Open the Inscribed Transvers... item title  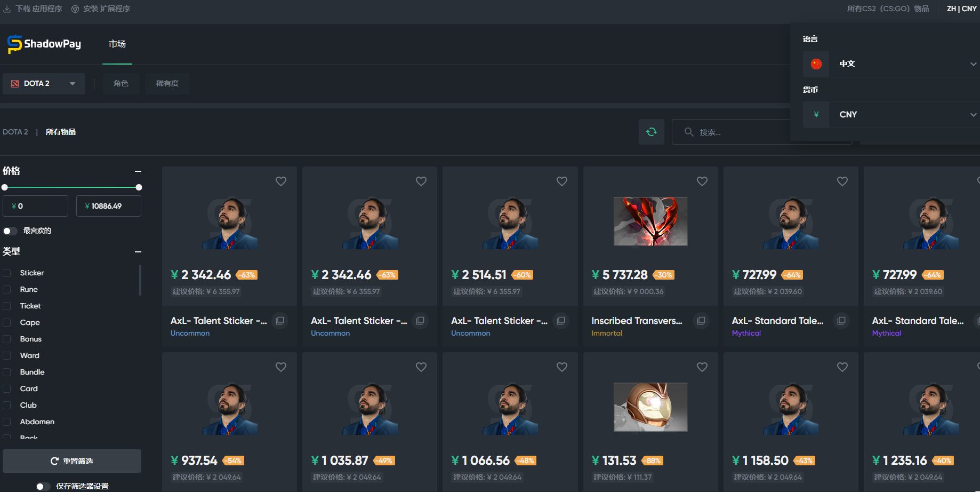click(x=637, y=321)
